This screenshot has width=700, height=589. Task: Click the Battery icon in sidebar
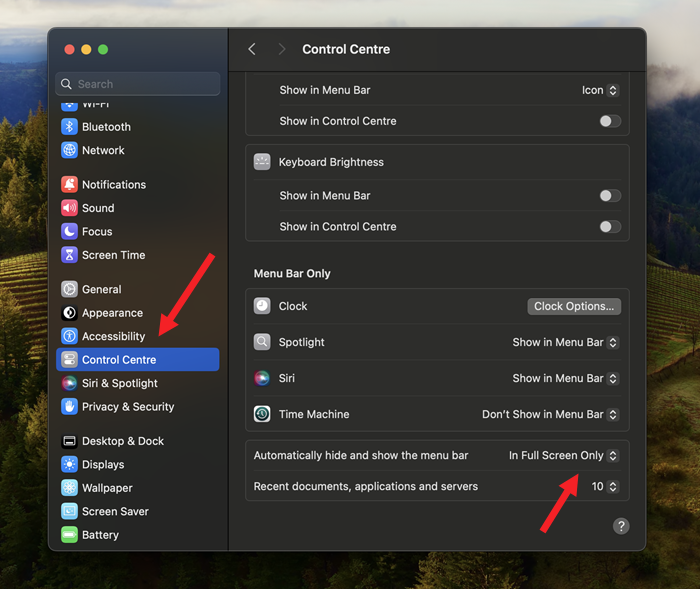(x=69, y=535)
